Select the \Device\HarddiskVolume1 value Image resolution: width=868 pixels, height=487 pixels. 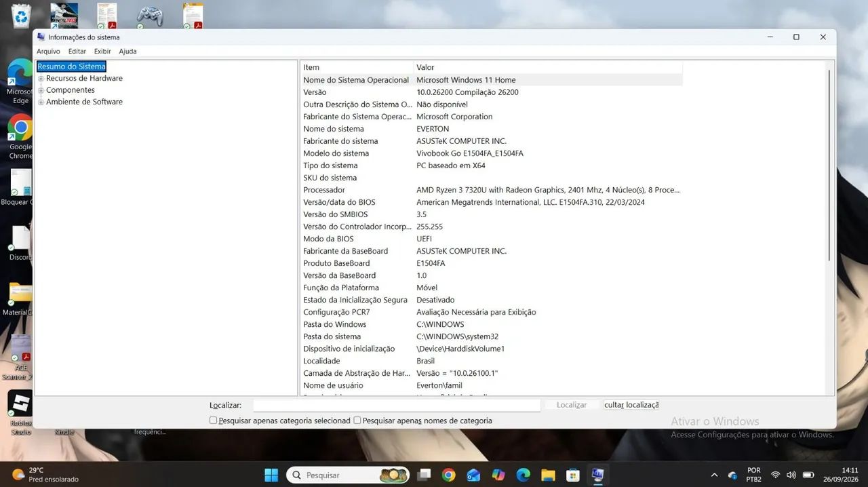click(460, 349)
